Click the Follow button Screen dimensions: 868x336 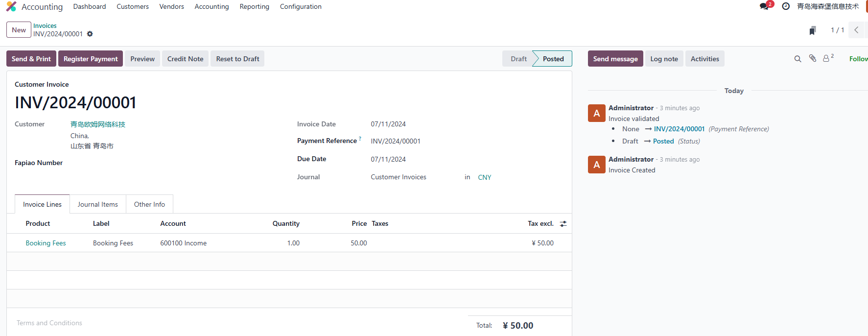(859, 59)
